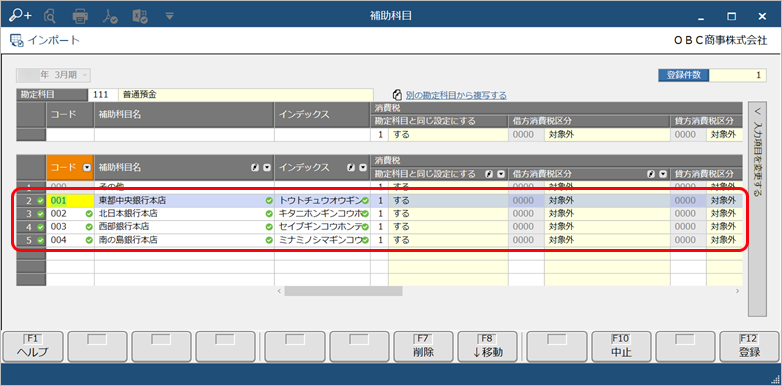This screenshot has height=386, width=782.
Task: Click the horizontal scrollbar thumb below the table
Action: pyautogui.click(x=343, y=291)
